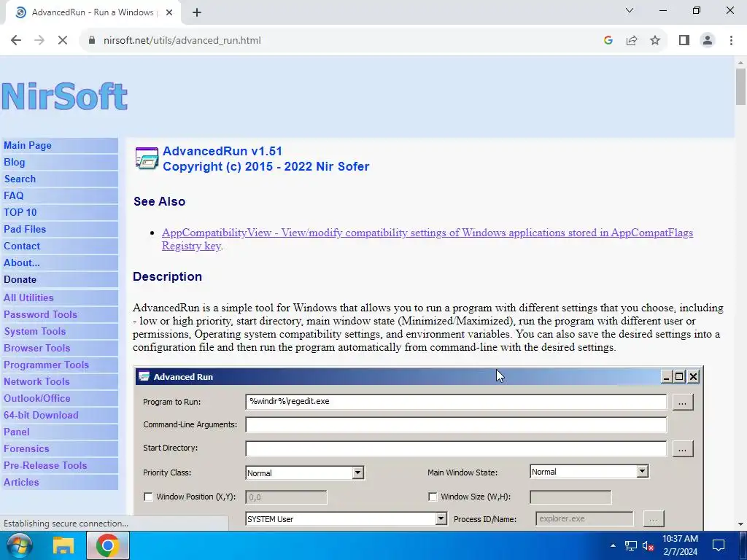Open the 64-bit Download link
747x560 pixels.
tap(41, 415)
